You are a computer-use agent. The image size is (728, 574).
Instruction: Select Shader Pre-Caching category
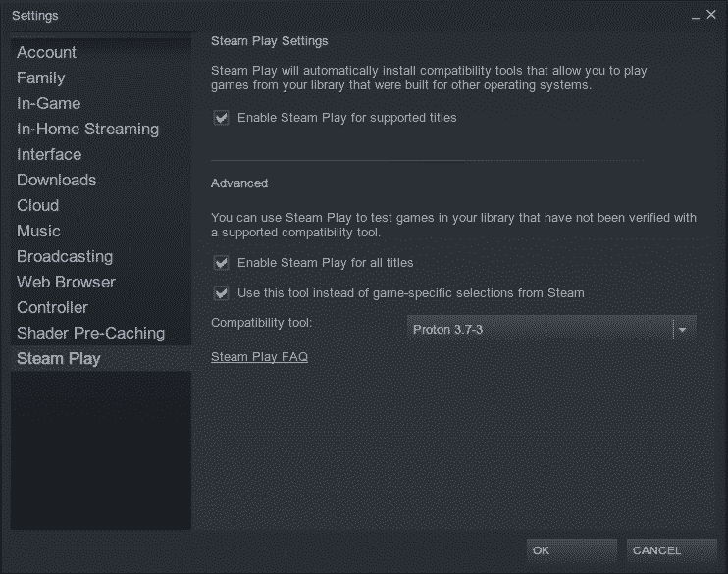90,333
